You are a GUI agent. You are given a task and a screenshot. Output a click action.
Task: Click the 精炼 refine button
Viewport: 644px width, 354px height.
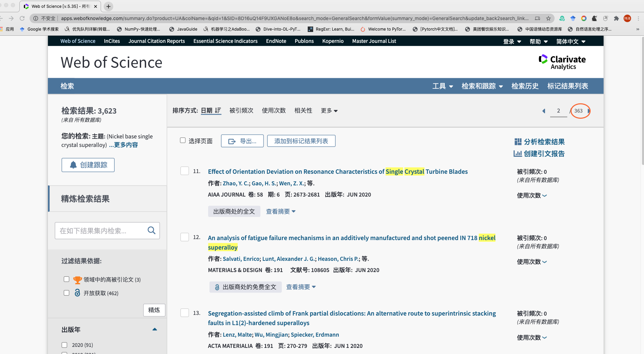click(154, 310)
